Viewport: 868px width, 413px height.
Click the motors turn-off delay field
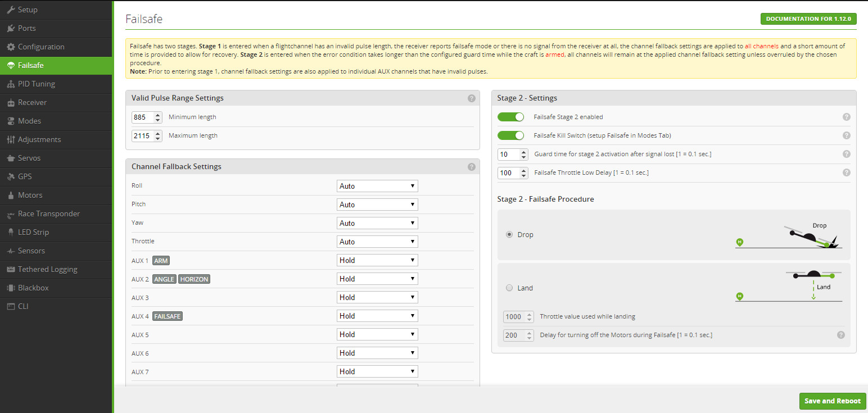518,335
